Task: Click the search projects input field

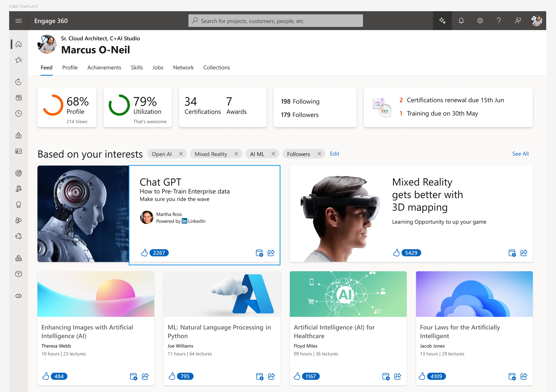Action: [x=276, y=21]
